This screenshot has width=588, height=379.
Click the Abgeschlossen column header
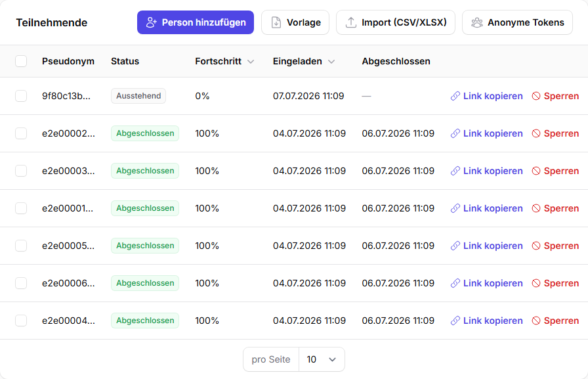pos(396,61)
